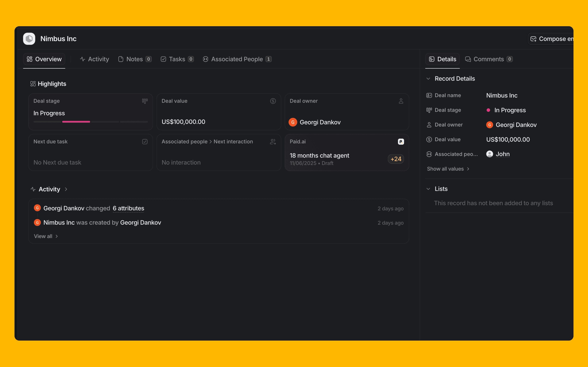Open the Associated People tab
Screen dimensions: 588x367
point(237,59)
